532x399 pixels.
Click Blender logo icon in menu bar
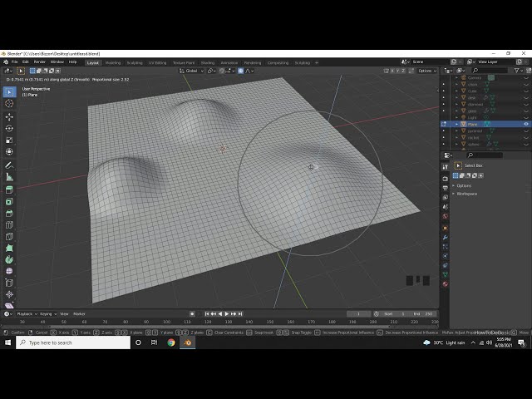tap(6, 62)
